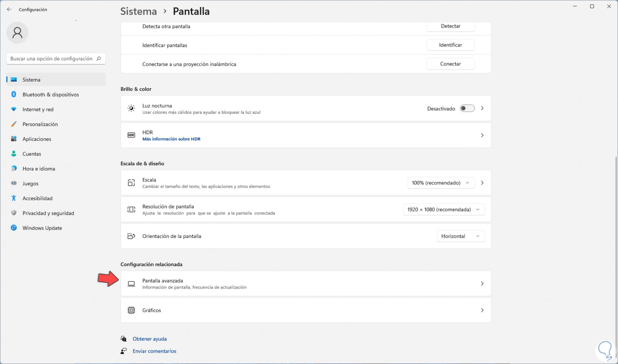Click the HDR icon
This screenshot has width=618, height=364.
[x=131, y=135]
